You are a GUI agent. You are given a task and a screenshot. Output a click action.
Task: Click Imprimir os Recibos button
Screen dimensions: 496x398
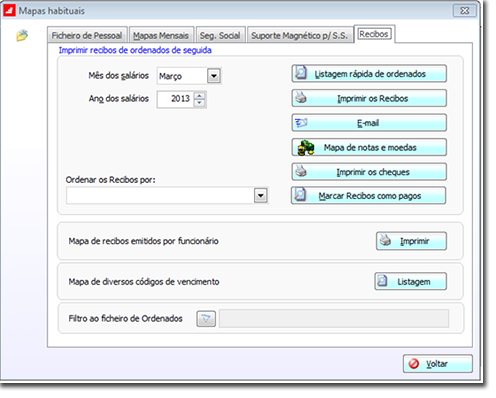(x=369, y=98)
